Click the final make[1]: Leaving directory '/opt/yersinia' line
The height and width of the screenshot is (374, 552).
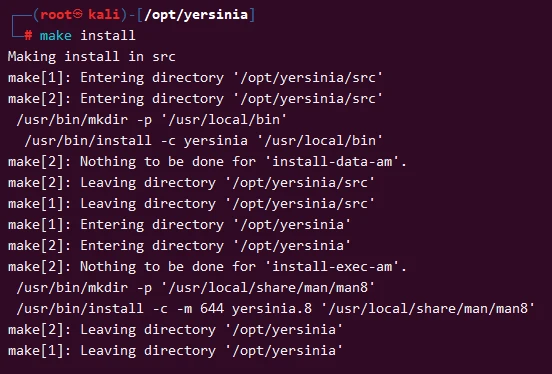click(175, 351)
